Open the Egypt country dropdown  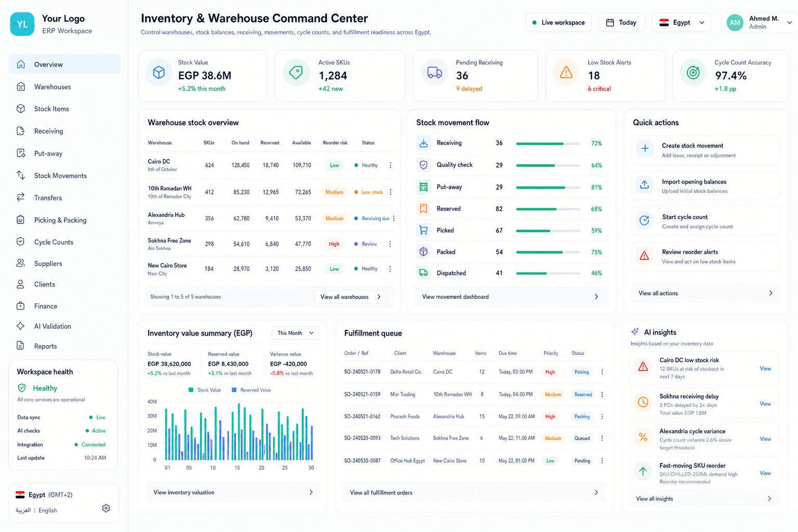pyautogui.click(x=682, y=22)
